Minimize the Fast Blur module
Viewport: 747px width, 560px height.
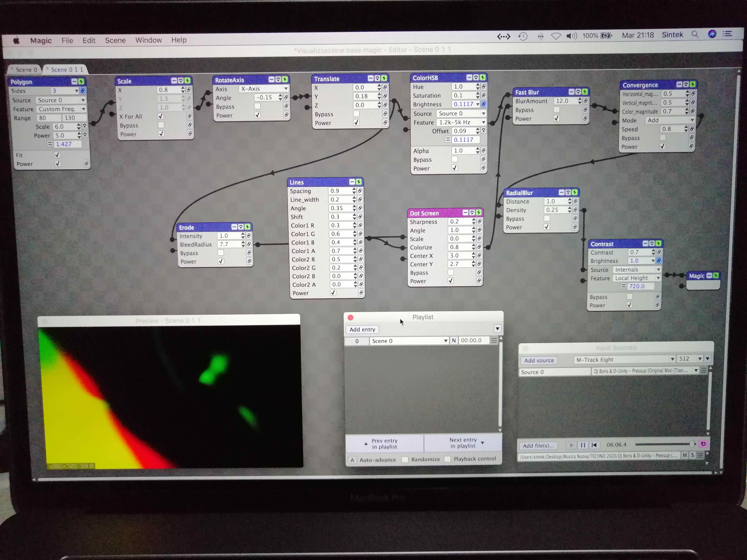pos(571,92)
